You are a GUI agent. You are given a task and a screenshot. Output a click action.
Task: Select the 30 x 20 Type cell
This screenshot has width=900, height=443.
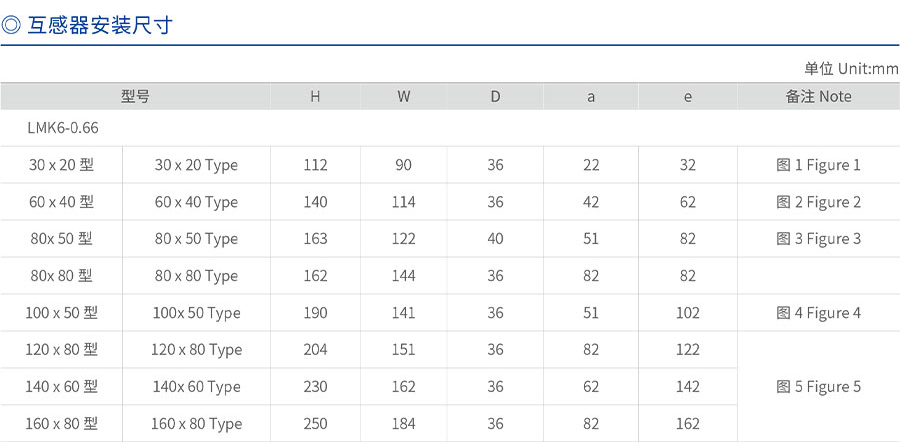(196, 165)
